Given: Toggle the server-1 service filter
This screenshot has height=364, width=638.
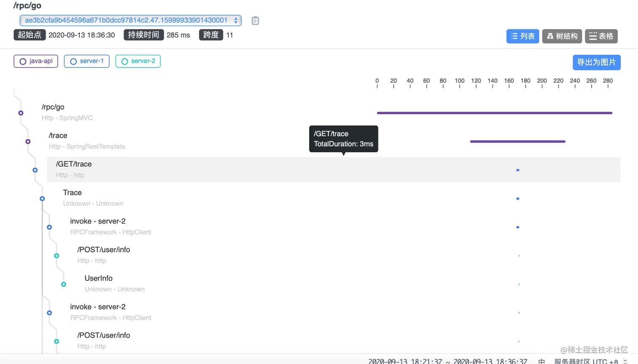Looking at the screenshot, I should 87,61.
